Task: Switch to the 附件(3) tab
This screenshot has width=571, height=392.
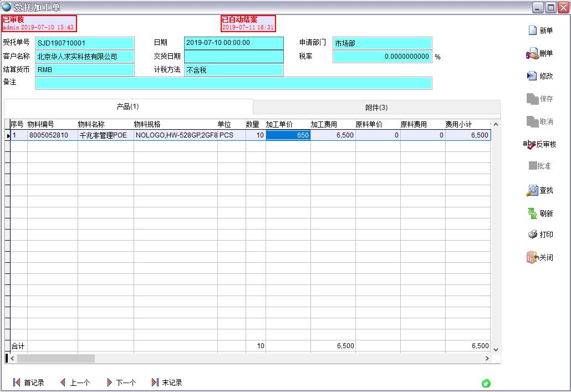Action: coord(376,108)
